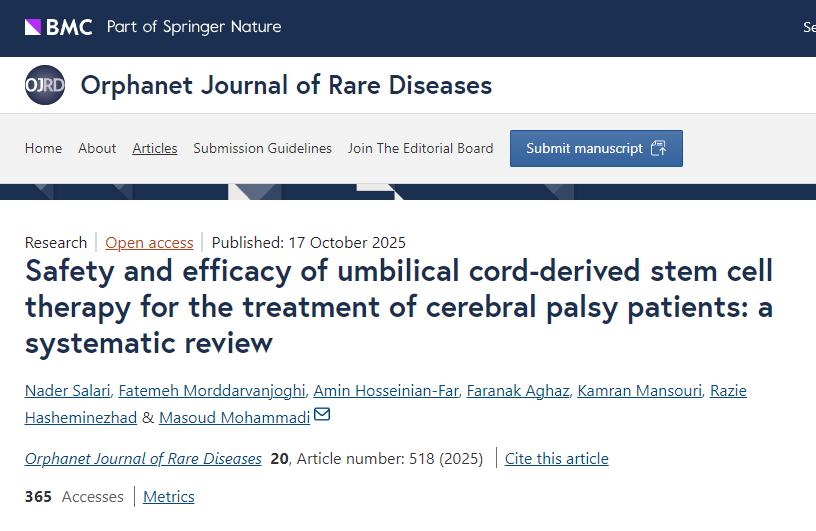
Task: Open the Metrics link
Action: [x=168, y=497]
